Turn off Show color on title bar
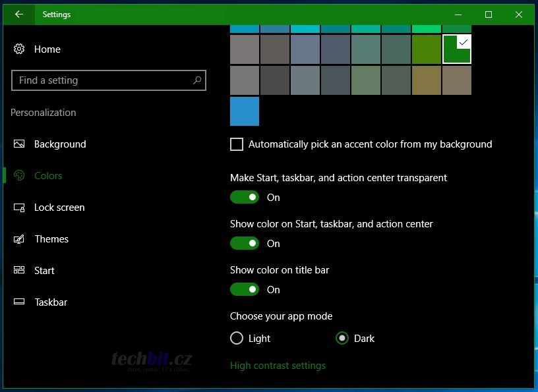This screenshot has height=392, width=538. pos(245,289)
